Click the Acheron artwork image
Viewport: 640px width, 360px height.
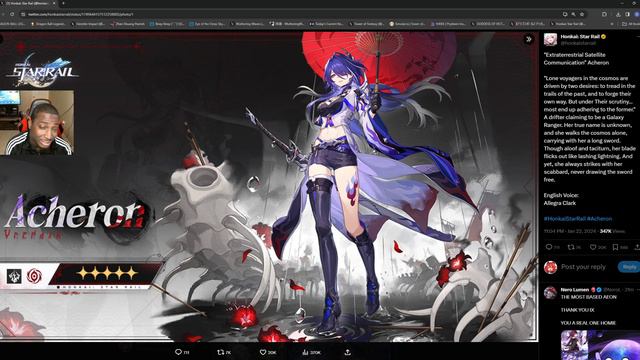coord(269,187)
